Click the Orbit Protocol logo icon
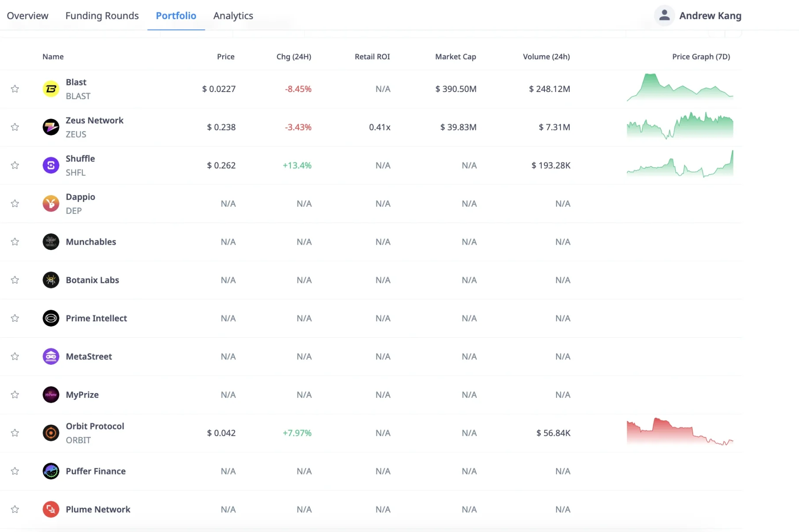799x532 pixels. (x=51, y=433)
